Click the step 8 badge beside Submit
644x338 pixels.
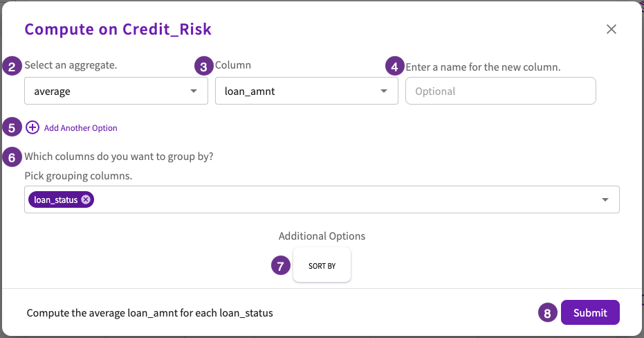(547, 313)
